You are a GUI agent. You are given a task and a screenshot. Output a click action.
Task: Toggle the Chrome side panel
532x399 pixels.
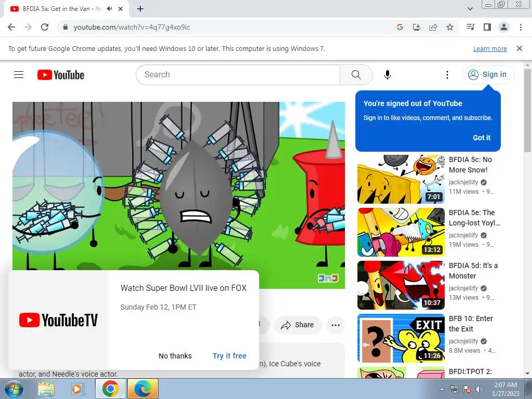point(487,27)
